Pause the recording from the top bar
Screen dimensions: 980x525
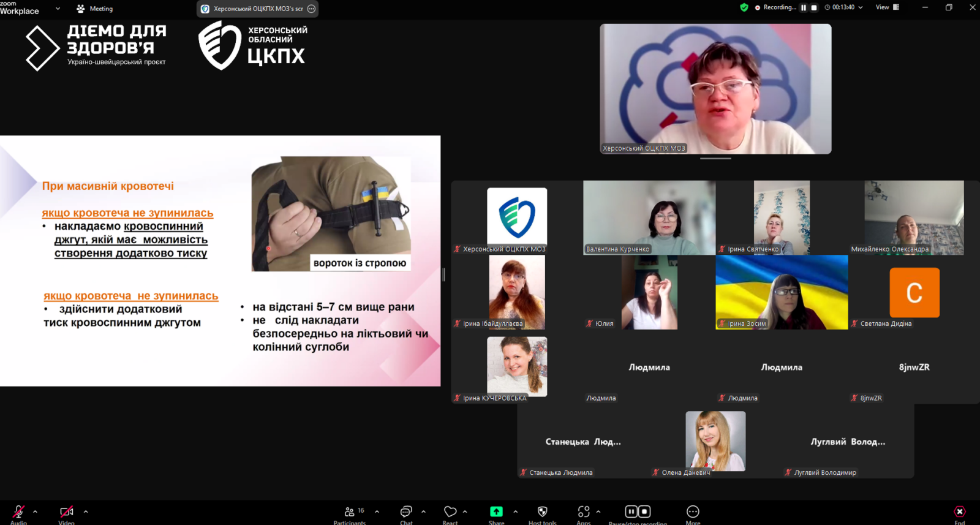pyautogui.click(x=804, y=8)
